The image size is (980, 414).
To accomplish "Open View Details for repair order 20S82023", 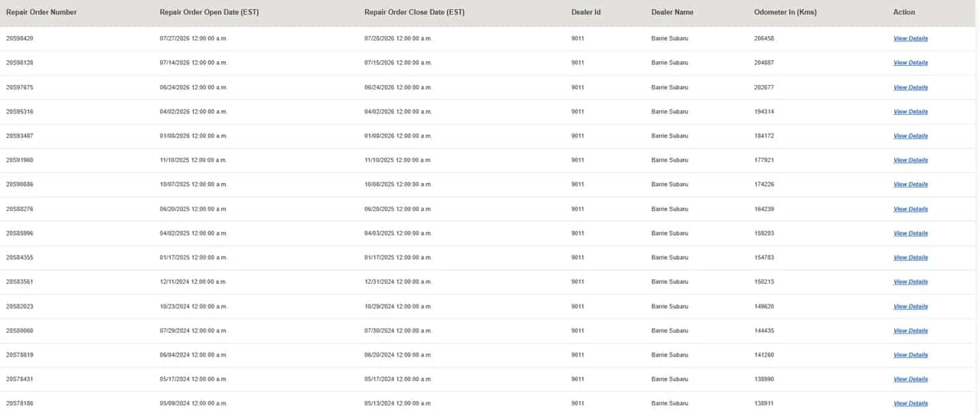I will tap(910, 306).
